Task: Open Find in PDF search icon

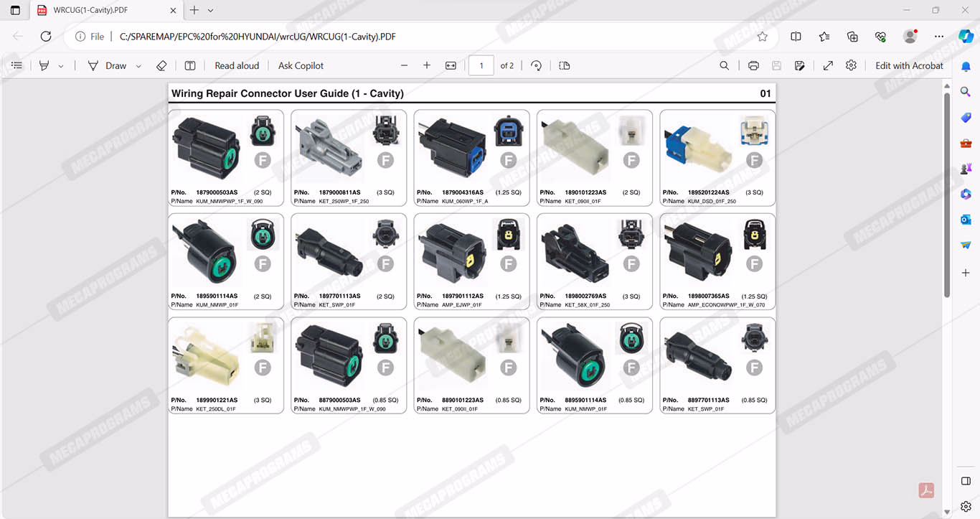Action: (725, 65)
